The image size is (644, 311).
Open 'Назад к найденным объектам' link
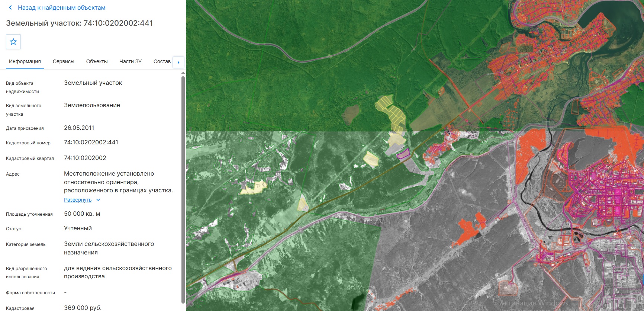62,7
